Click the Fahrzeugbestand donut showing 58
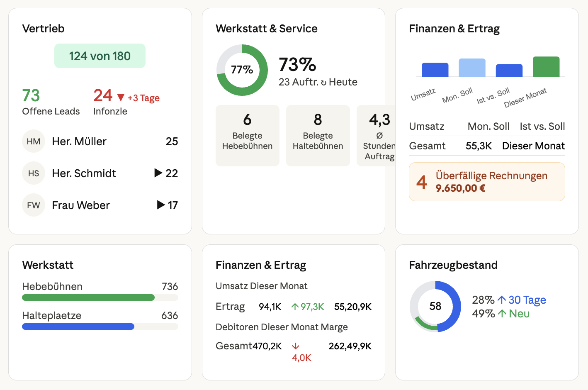This screenshot has height=390, width=588. [x=435, y=307]
